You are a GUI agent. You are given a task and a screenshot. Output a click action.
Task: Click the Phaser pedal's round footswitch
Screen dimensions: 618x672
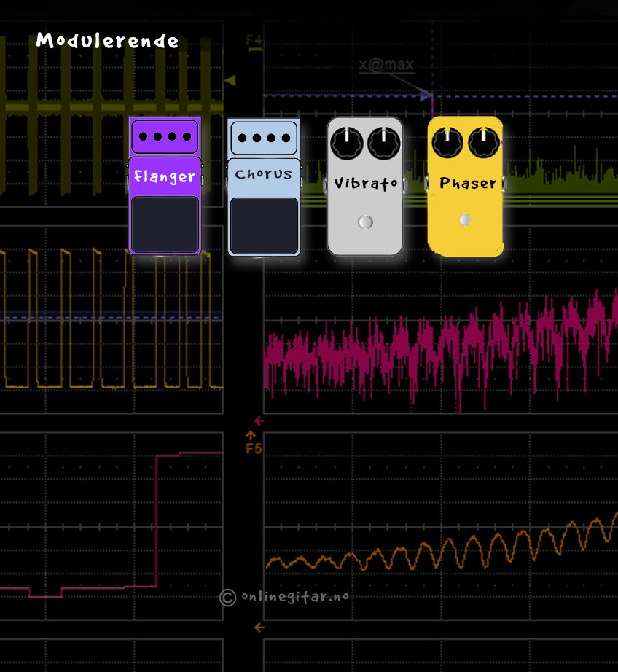[465, 219]
